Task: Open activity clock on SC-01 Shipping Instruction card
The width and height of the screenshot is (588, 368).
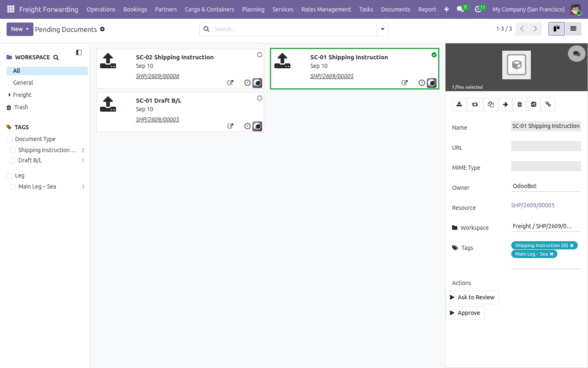Action: click(x=422, y=83)
